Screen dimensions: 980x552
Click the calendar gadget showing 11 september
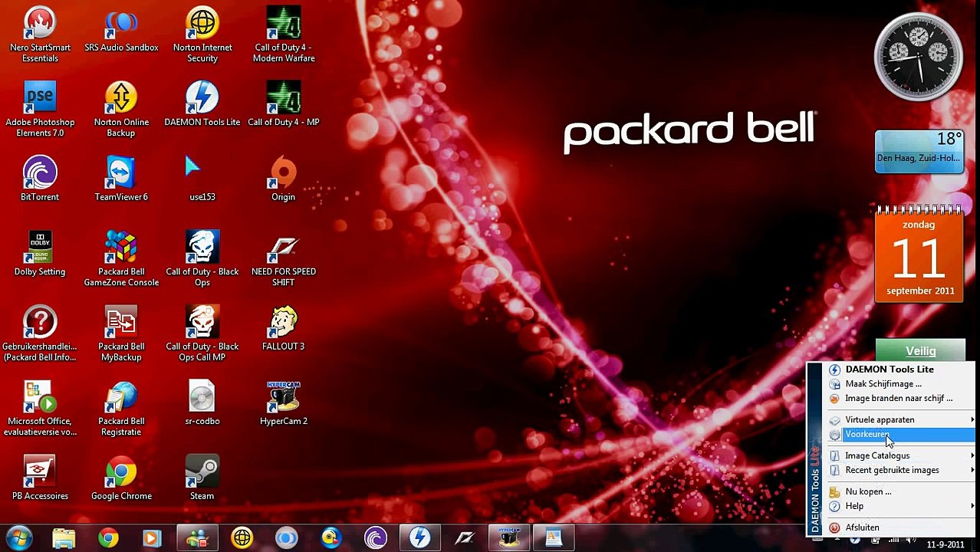(x=919, y=254)
